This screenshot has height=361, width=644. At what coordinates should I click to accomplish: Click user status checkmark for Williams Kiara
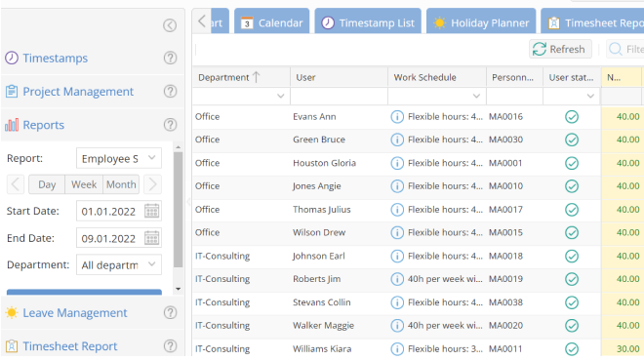(x=572, y=349)
